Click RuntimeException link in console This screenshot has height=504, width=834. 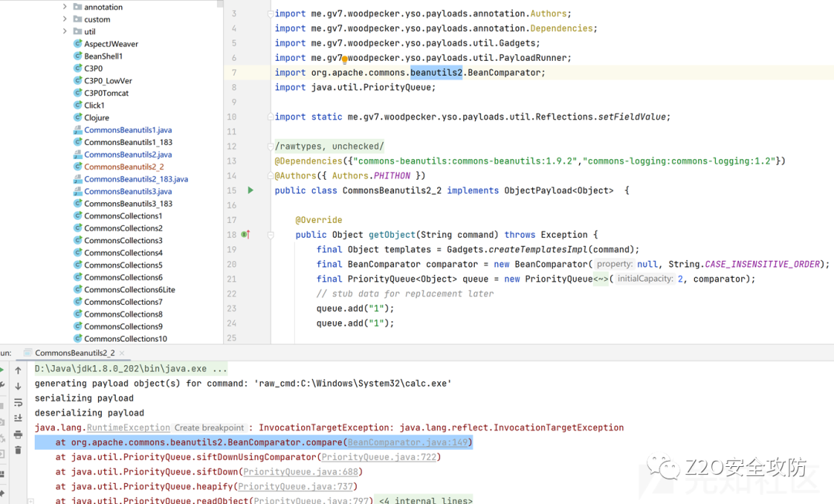pos(128,428)
